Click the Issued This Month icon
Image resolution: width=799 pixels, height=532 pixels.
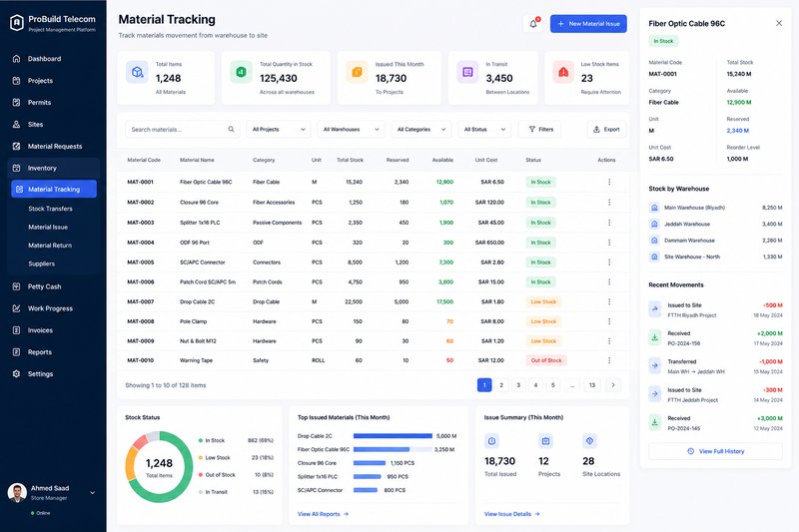coord(357,72)
